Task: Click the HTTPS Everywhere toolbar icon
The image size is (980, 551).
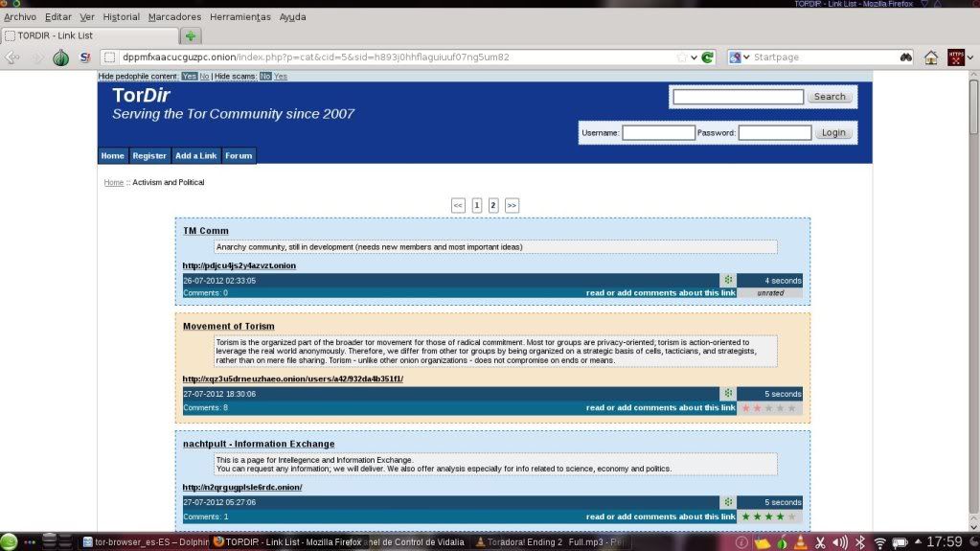Action: coord(956,57)
